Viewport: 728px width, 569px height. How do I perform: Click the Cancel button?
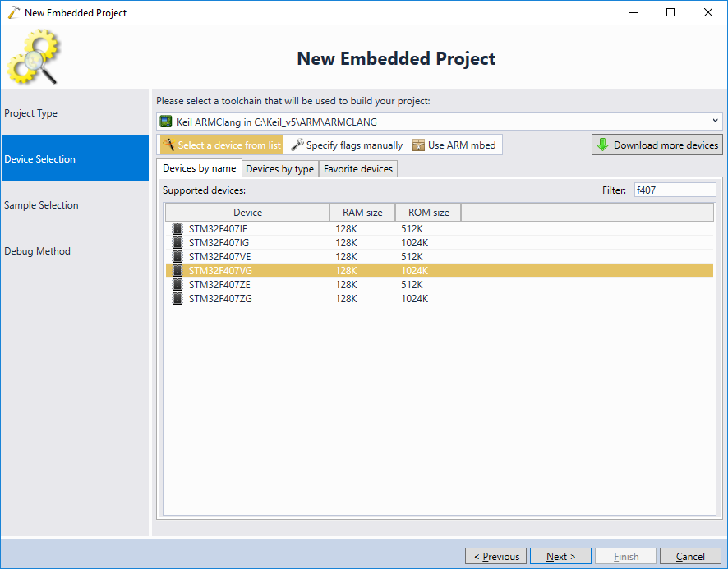(x=690, y=556)
